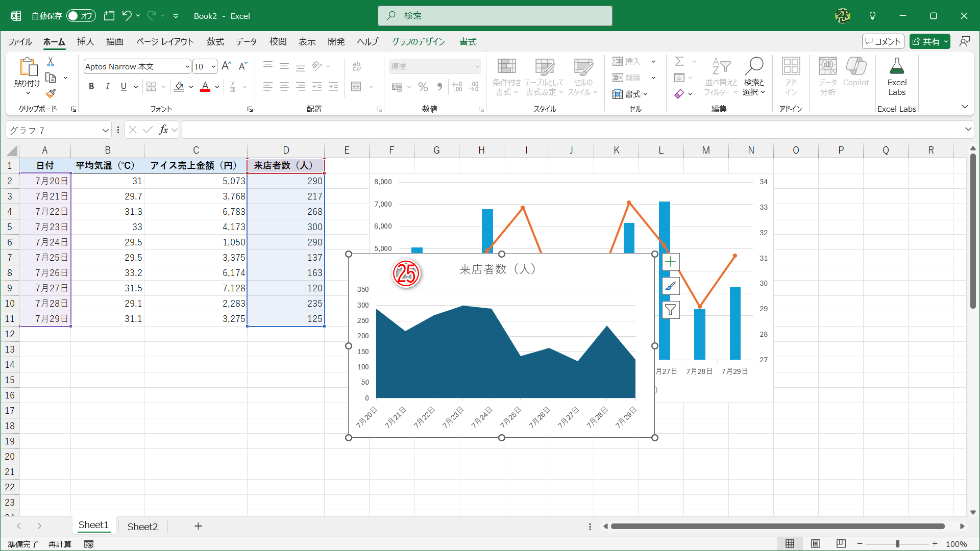Click the 共有 share button
Screen dimensions: 980x551
926,41
